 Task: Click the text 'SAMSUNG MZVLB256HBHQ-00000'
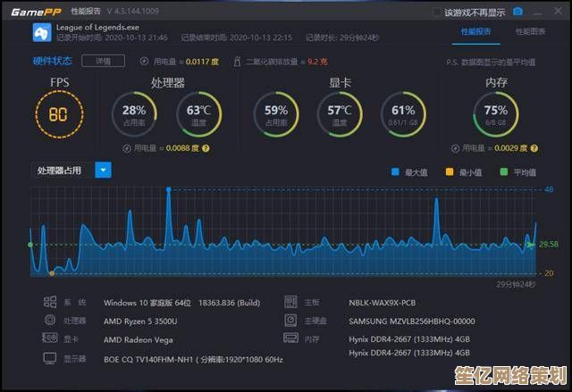coord(412,321)
